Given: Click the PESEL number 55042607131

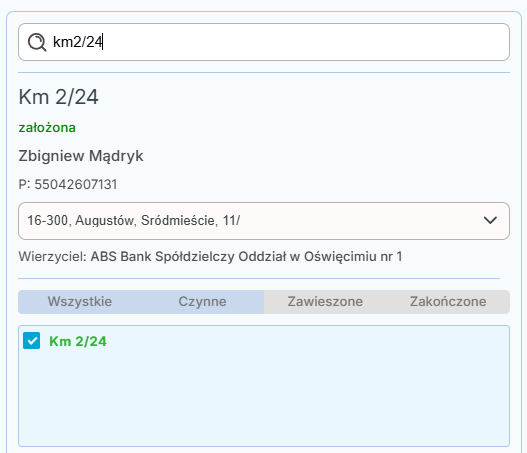Looking at the screenshot, I should [x=76, y=184].
